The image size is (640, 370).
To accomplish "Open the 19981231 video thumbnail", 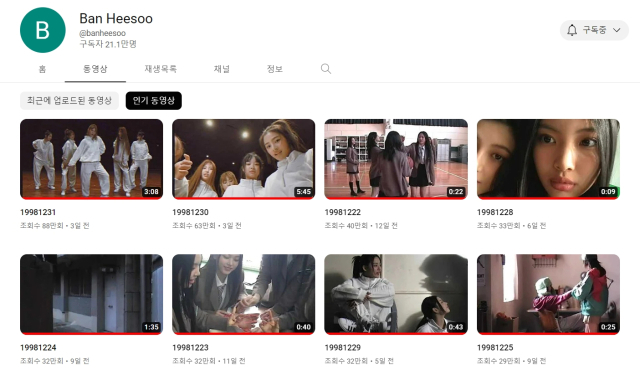I will (x=91, y=159).
